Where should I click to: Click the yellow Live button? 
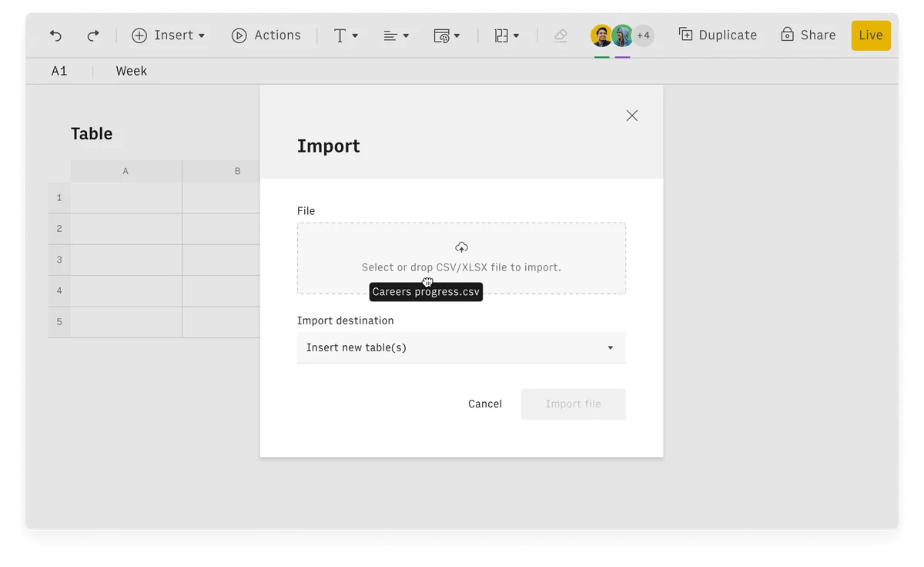pos(870,35)
